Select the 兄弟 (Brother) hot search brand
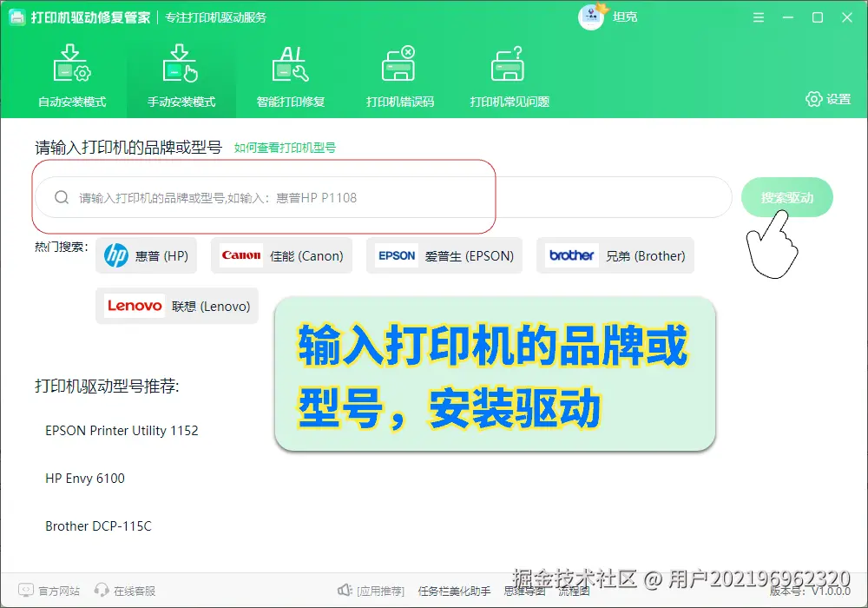The height and width of the screenshot is (608, 868). 615,255
